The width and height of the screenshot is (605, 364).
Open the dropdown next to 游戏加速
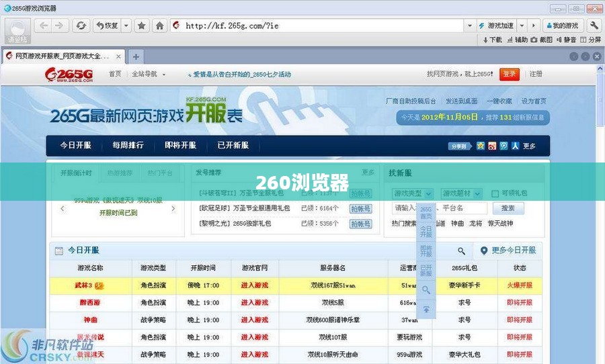click(x=522, y=26)
